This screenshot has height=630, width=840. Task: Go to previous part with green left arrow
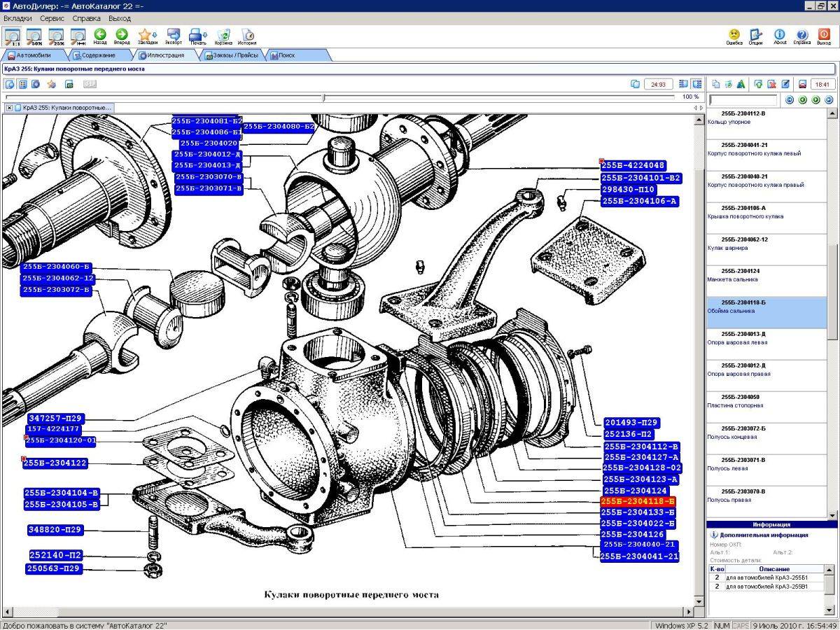pos(802,100)
